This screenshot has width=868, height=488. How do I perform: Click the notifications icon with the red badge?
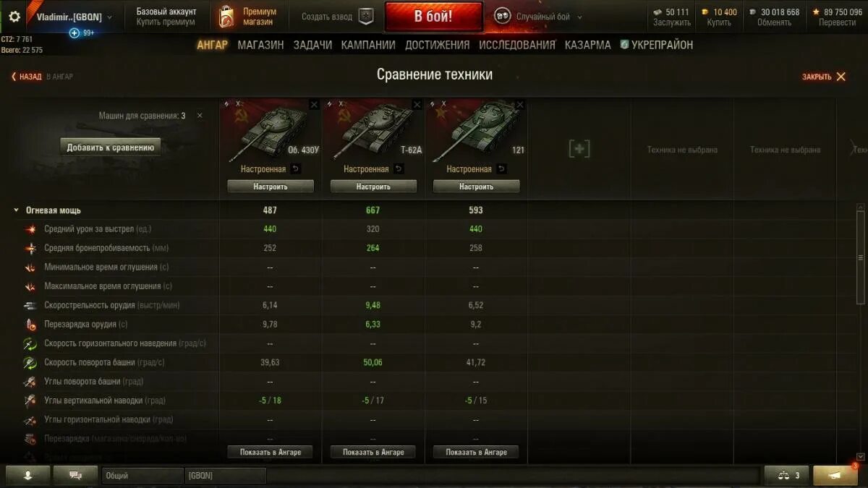[x=835, y=476]
